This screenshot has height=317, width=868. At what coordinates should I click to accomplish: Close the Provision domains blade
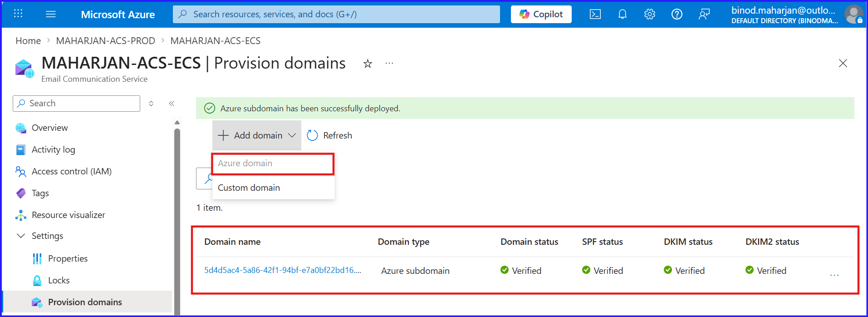[843, 63]
